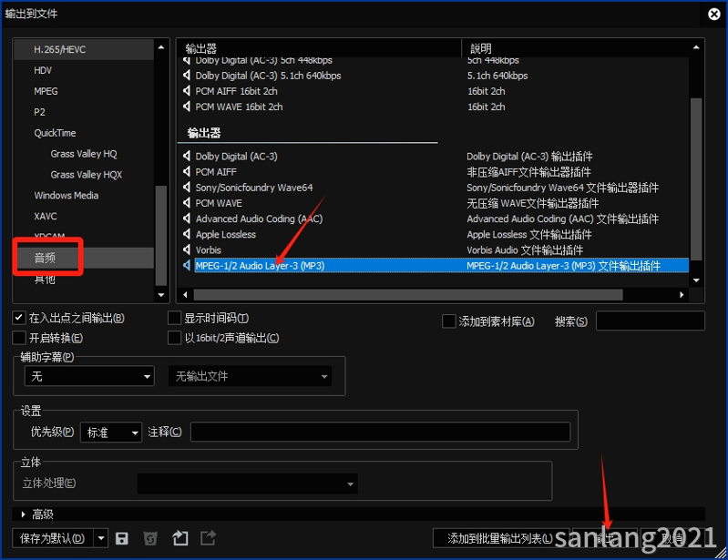Open the arrow next to 保存为默认

pos(101,539)
